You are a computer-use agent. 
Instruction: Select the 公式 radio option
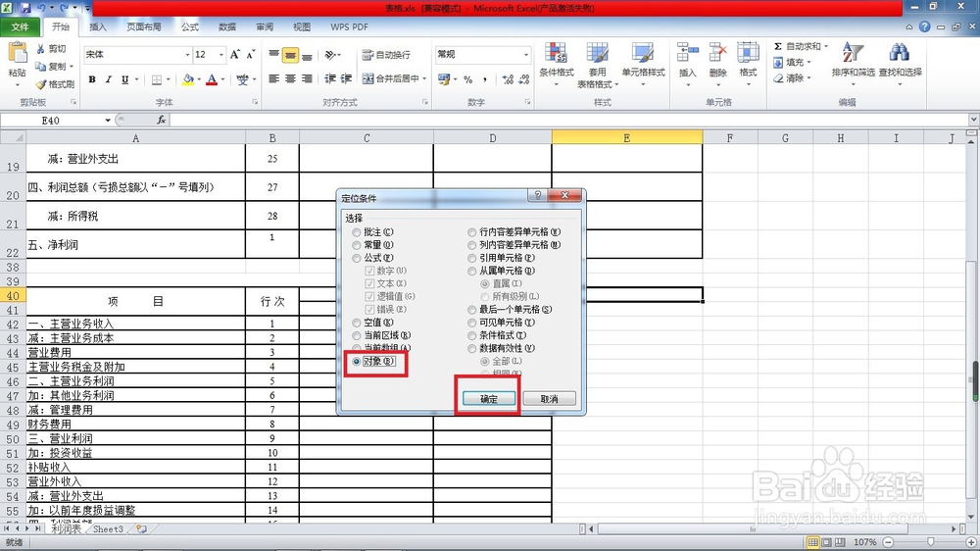(x=357, y=258)
